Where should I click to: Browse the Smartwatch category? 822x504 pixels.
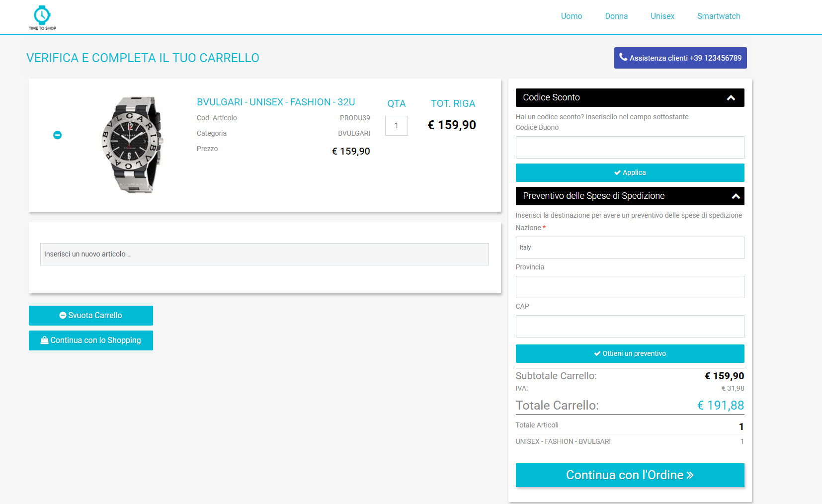[718, 16]
